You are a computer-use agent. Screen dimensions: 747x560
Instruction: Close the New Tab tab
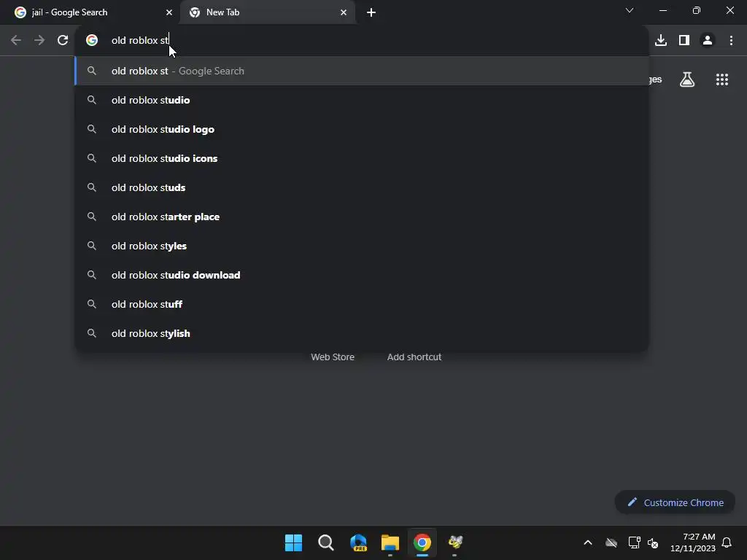344,12
